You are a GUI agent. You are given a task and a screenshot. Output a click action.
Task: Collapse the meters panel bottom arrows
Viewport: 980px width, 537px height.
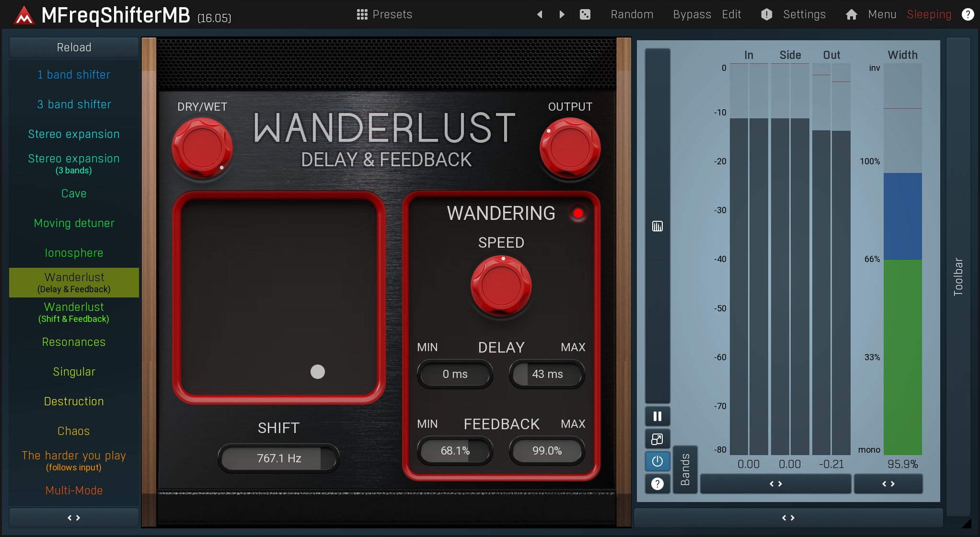pyautogui.click(x=788, y=518)
